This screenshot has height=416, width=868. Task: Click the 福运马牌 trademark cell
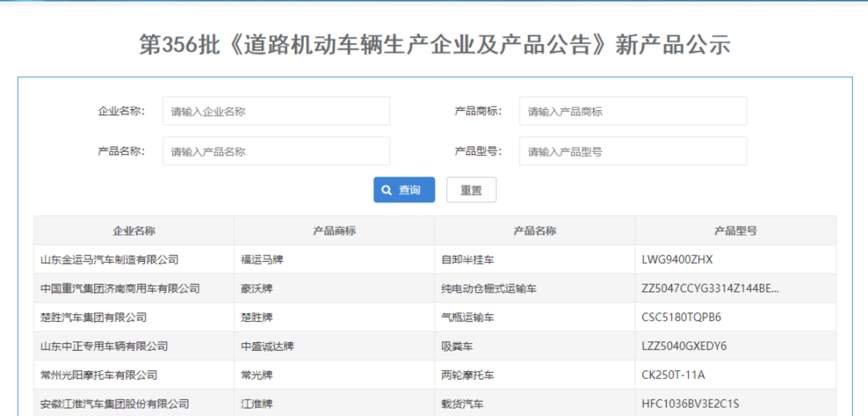(x=334, y=259)
